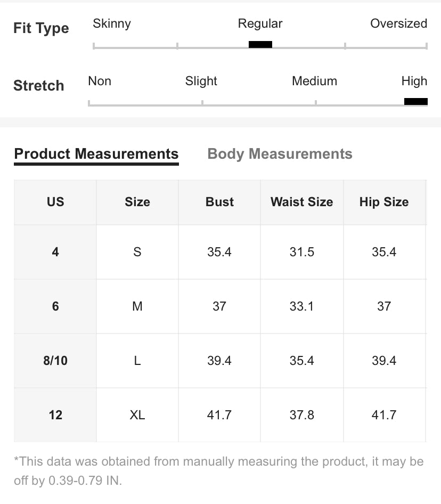
Task: Click the Bust column header
Action: pos(219,202)
